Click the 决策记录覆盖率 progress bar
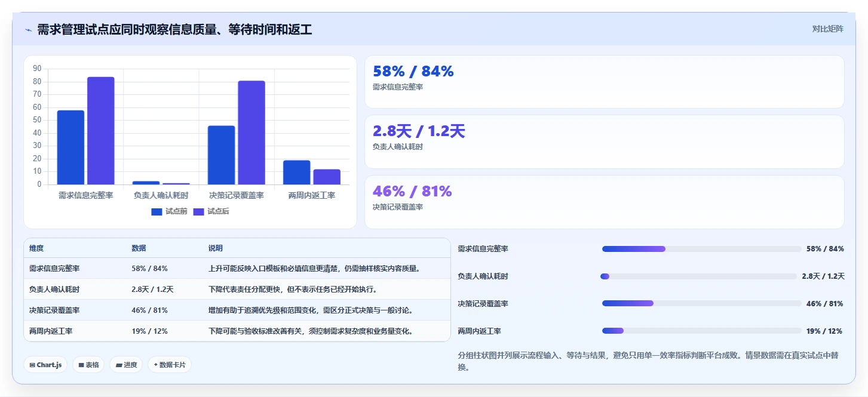The width and height of the screenshot is (868, 397). click(x=701, y=303)
